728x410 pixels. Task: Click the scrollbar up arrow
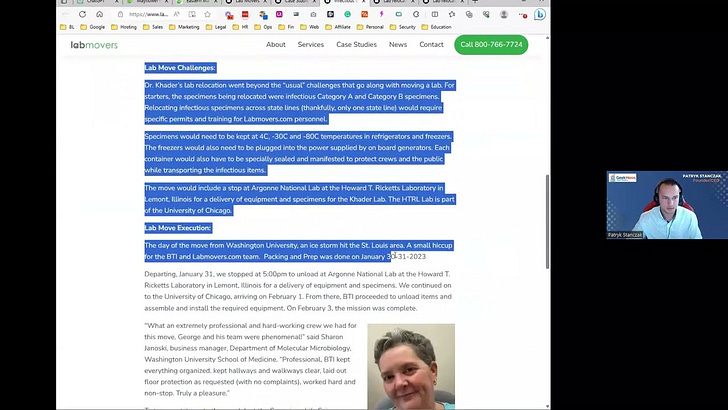pyautogui.click(x=547, y=37)
